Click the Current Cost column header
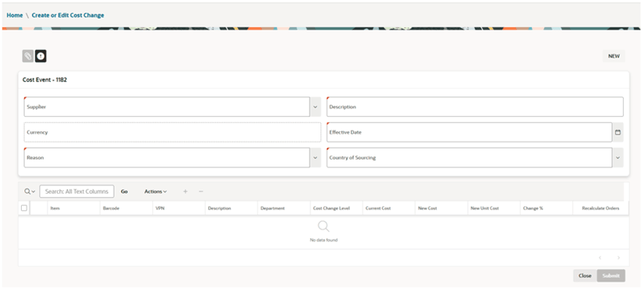 [x=389, y=208]
